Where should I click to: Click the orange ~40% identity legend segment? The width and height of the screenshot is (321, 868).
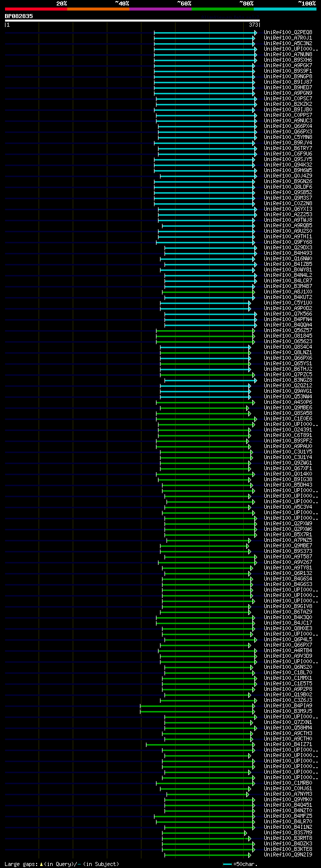98,9
